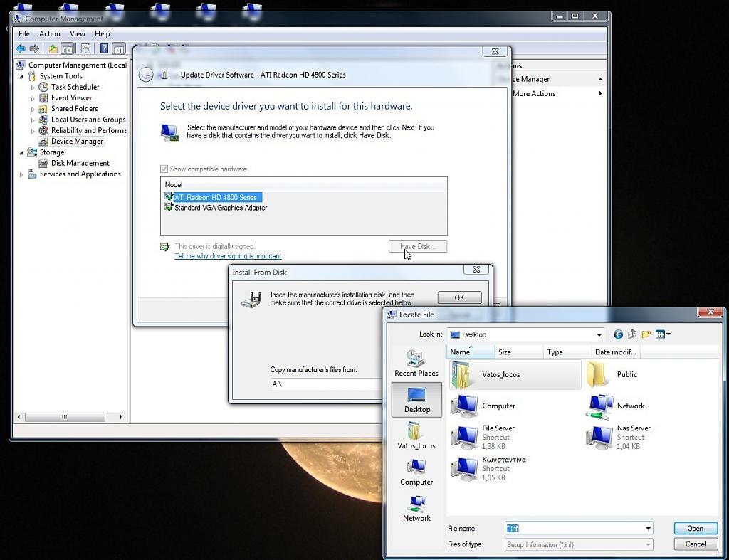Click the Copy manufacturer's files from field
The width and height of the screenshot is (729, 560).
[x=326, y=384]
